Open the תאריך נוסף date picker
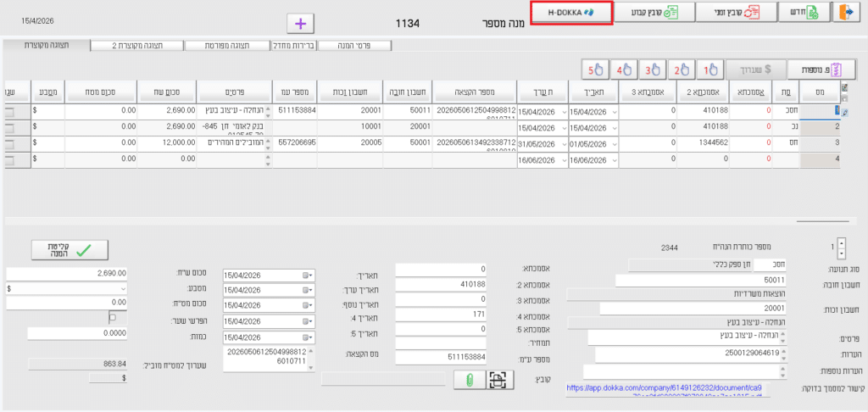This screenshot has width=868, height=412. (307, 306)
